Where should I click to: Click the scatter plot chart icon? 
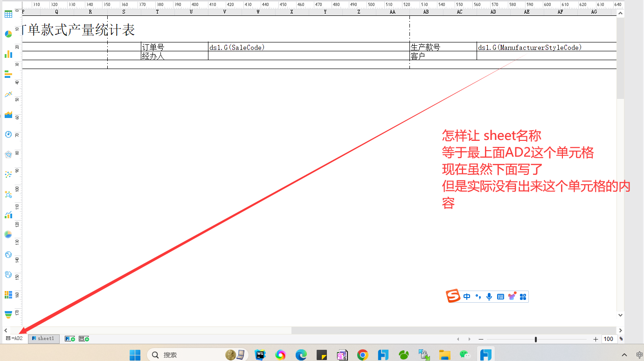tap(8, 174)
